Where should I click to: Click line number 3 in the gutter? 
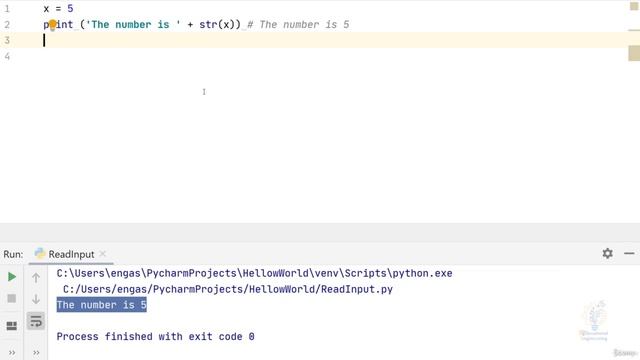pos(7,40)
